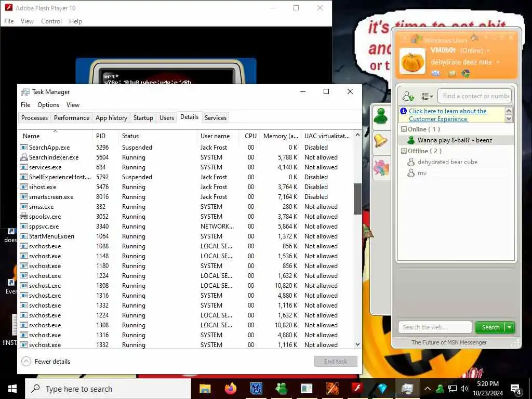Open Messenger's contact list view options icon
This screenshot has width=532, height=399.
pyautogui.click(x=427, y=96)
